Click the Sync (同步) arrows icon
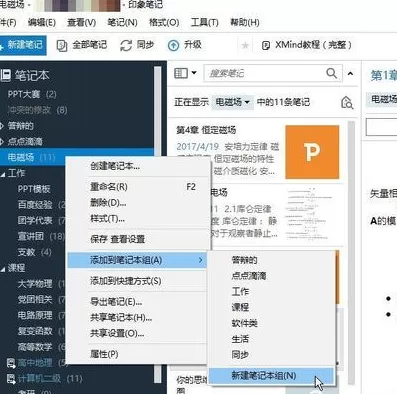Screen dimensions: 397x394 (x=126, y=45)
